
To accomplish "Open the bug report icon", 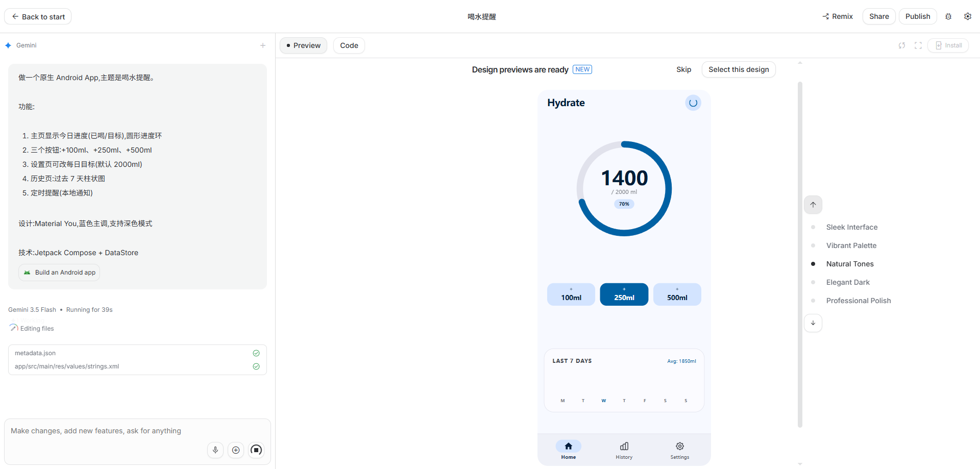I will click(x=948, y=16).
